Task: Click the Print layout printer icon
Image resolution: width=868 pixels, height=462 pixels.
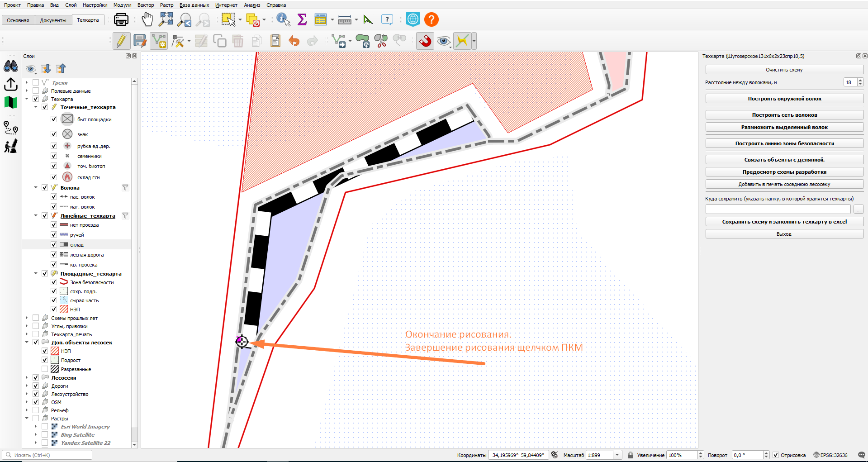Action: tap(121, 19)
